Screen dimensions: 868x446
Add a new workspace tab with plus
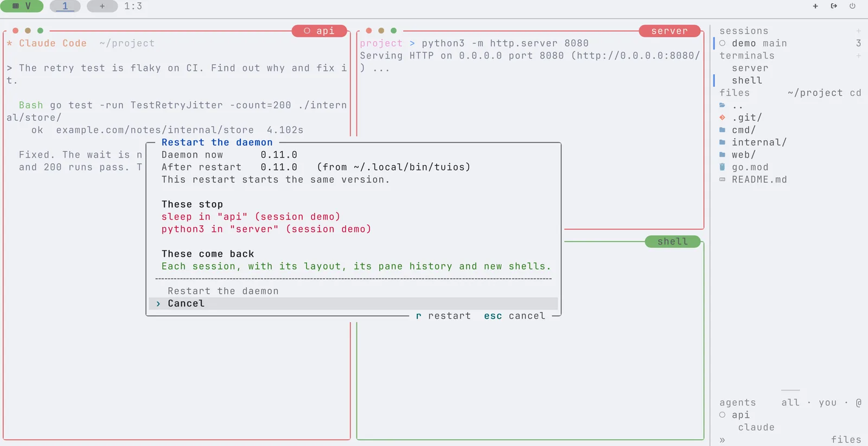tap(102, 6)
